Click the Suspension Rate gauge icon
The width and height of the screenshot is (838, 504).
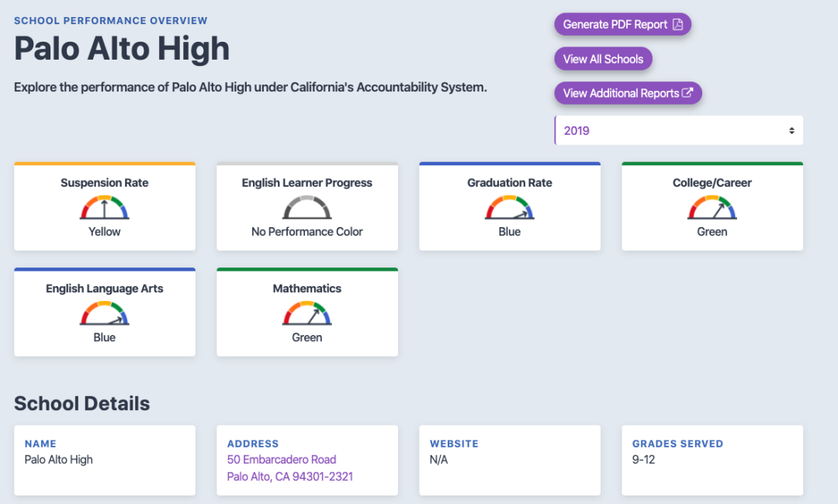[x=105, y=208]
